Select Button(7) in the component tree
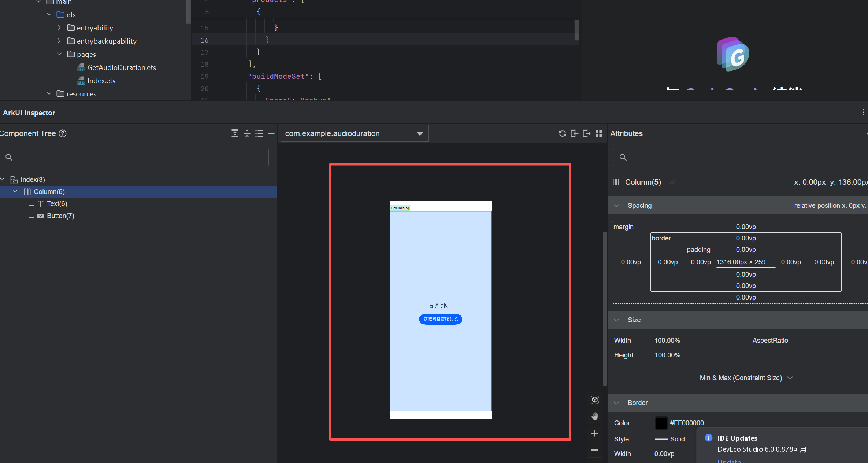This screenshot has width=868, height=463. pos(60,216)
